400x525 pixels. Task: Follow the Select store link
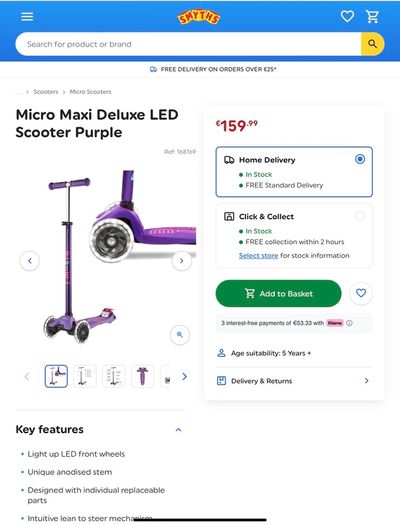pos(258,255)
